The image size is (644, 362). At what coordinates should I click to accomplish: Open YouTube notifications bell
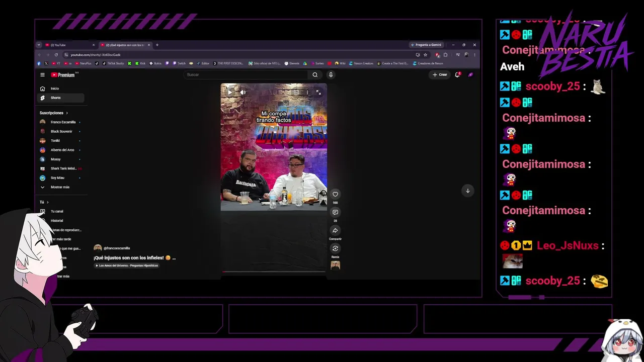457,74
